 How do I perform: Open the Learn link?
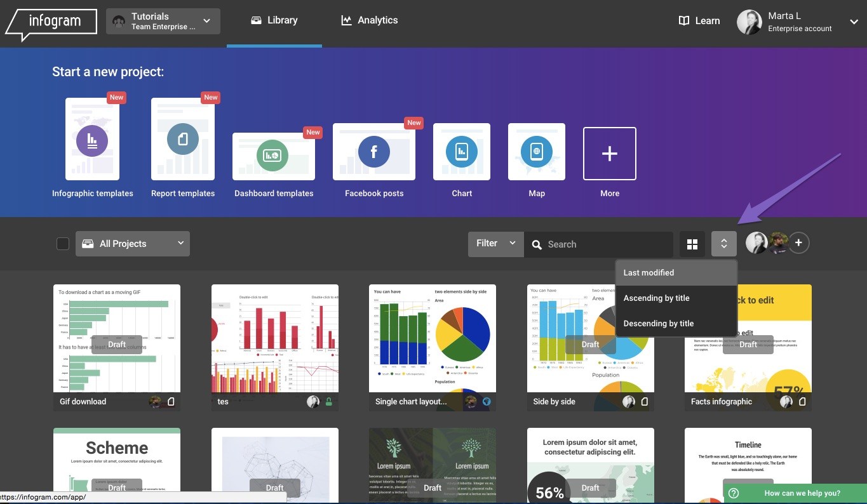[699, 21]
